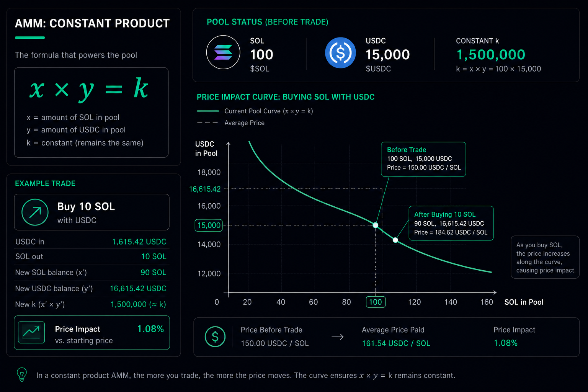Click the k = constant definition line
The height and width of the screenshot is (392, 588).
pos(85,143)
